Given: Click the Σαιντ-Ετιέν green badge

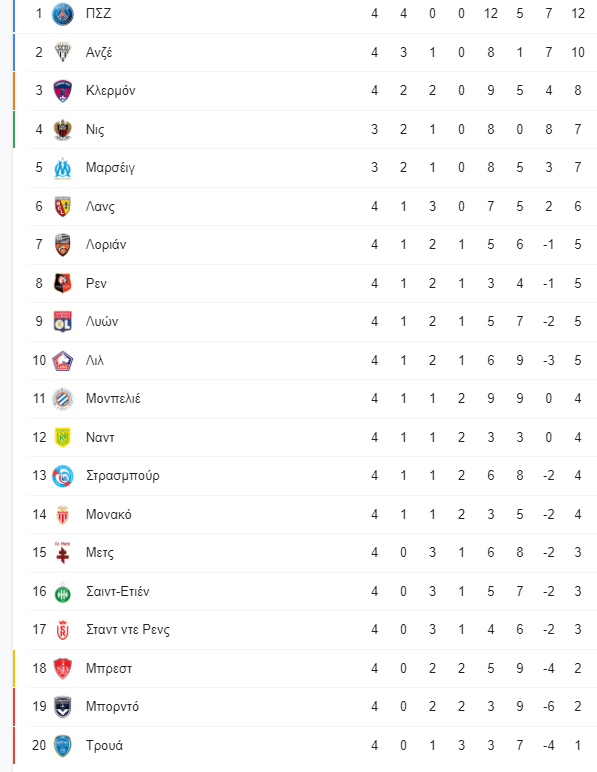Looking at the screenshot, I should (63, 592).
